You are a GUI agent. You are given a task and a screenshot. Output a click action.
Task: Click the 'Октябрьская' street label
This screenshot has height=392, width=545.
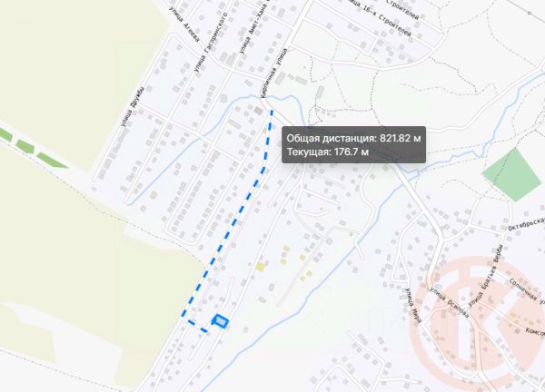pyautogui.click(x=526, y=224)
